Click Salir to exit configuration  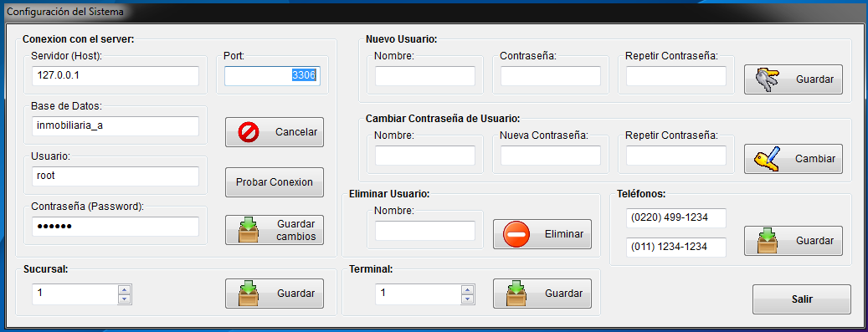click(x=801, y=299)
